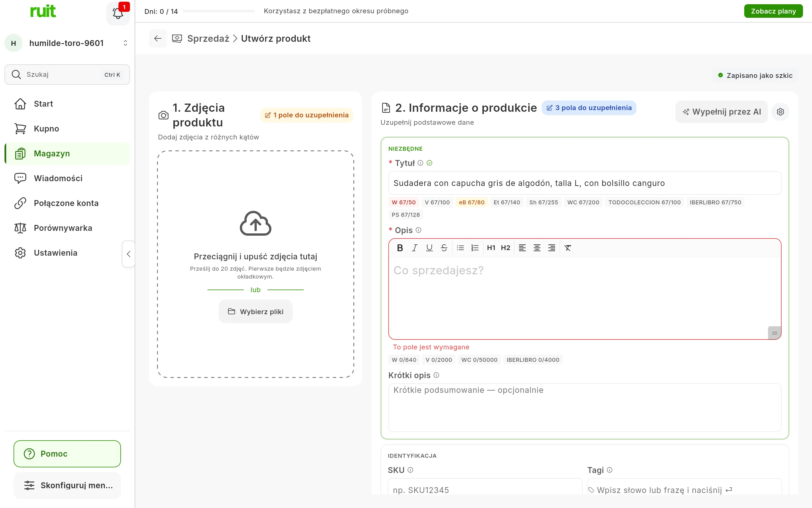Open product info settings gear
812x508 pixels.
(780, 112)
